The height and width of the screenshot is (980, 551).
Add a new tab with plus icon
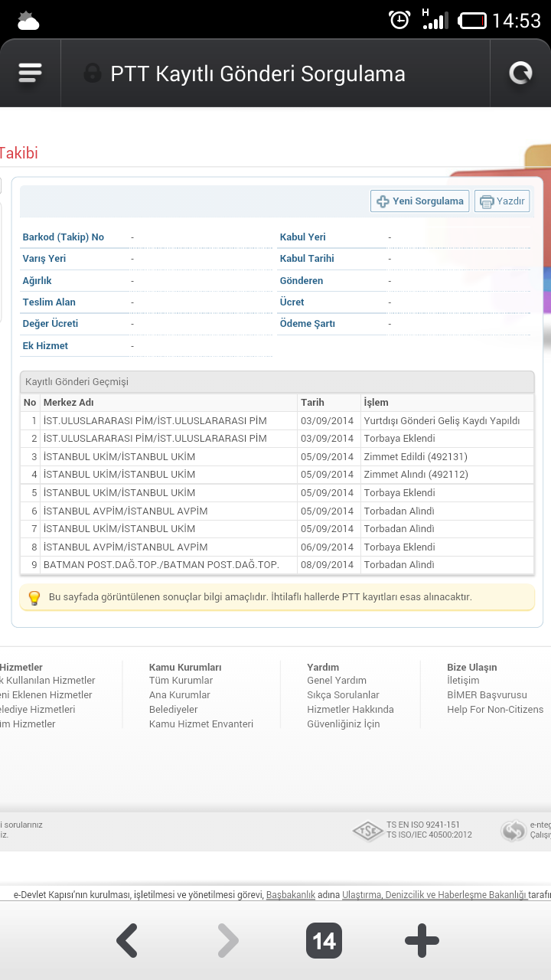click(422, 941)
